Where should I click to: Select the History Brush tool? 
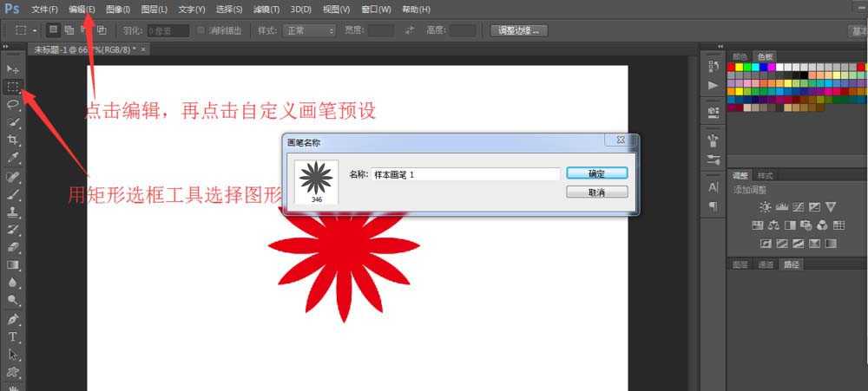click(x=13, y=230)
